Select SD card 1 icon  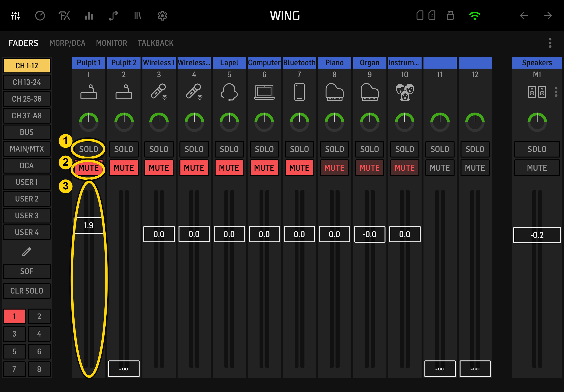pyautogui.click(x=420, y=15)
